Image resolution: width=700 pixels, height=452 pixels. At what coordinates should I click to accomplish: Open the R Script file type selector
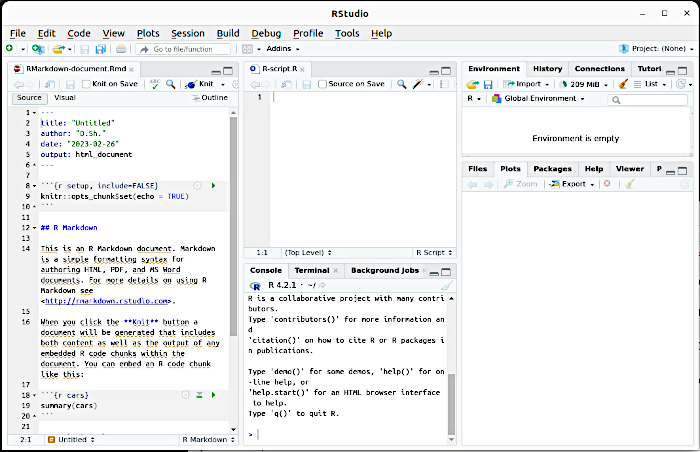coord(434,253)
